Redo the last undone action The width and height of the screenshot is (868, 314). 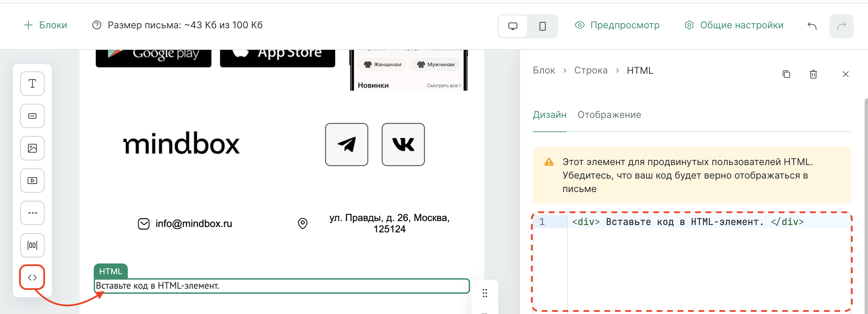[842, 26]
